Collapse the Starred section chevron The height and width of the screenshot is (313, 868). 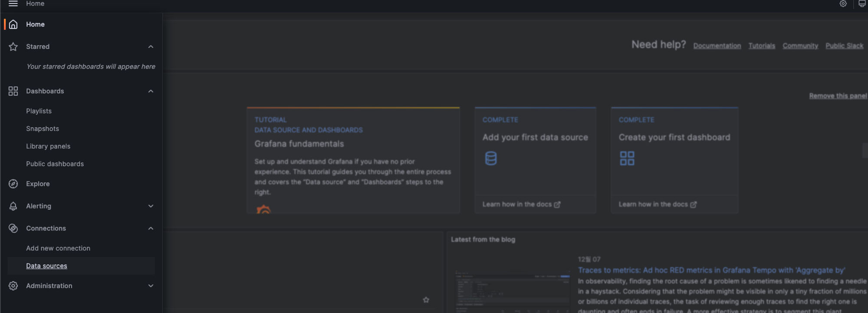point(151,47)
